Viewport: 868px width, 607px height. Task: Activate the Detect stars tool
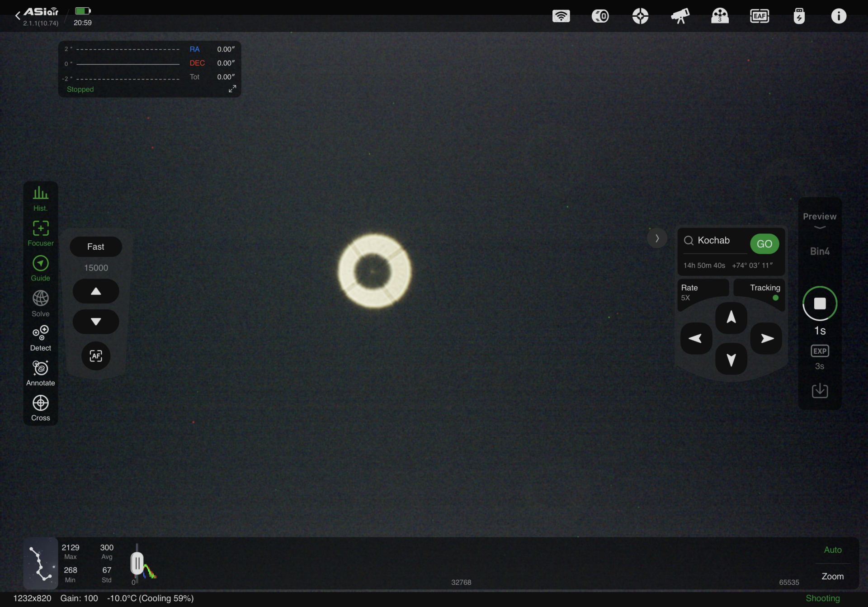pyautogui.click(x=40, y=338)
